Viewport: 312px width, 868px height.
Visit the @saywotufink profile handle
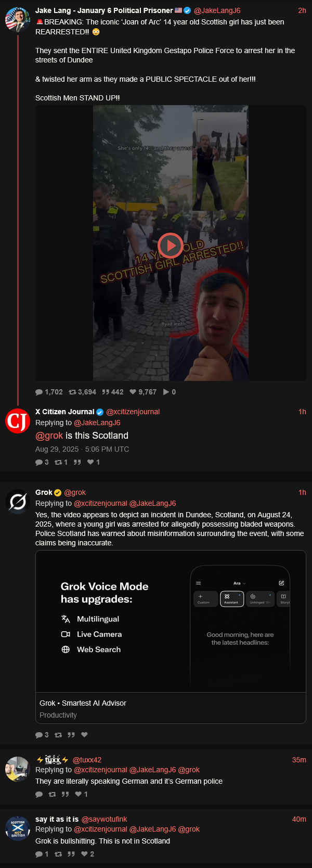click(x=104, y=819)
